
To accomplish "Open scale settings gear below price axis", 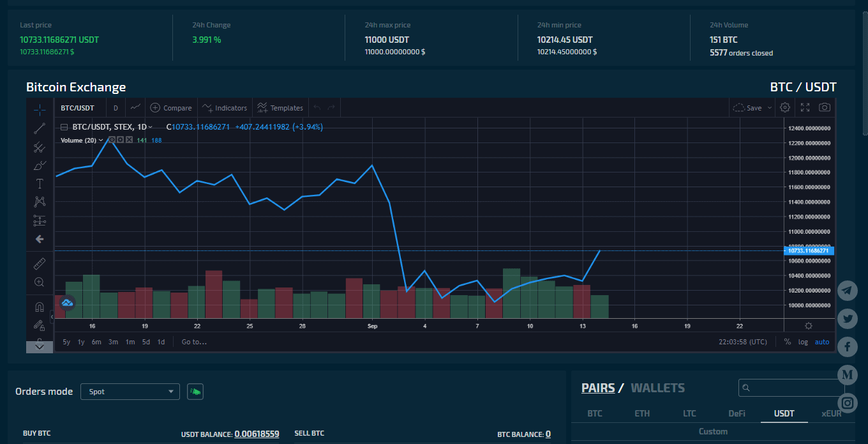I will (x=809, y=326).
